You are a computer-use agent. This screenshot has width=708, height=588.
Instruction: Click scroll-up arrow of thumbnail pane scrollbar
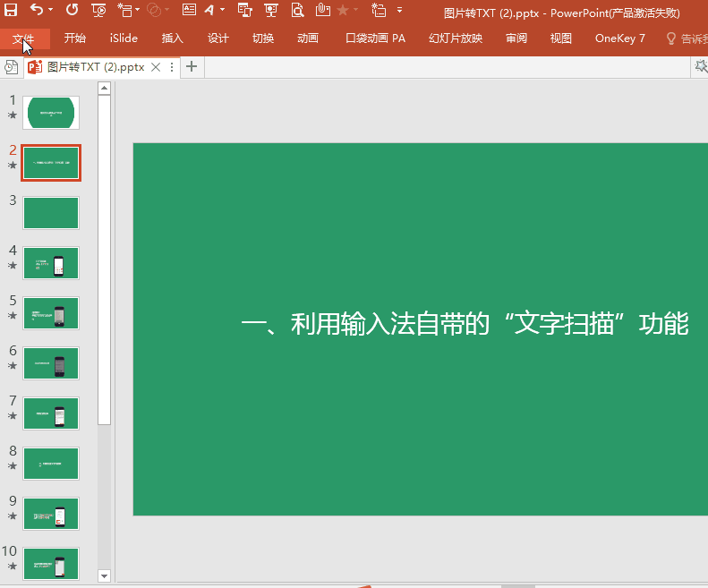coord(105,88)
